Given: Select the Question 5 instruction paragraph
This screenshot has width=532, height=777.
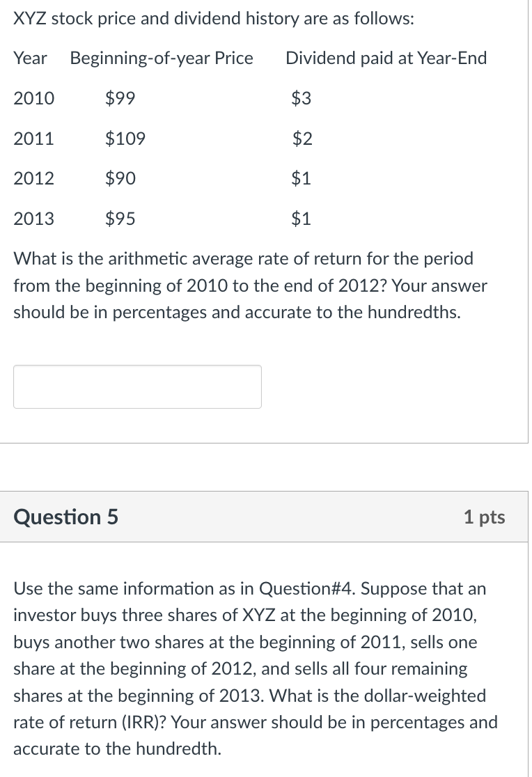Looking at the screenshot, I should point(256,668).
